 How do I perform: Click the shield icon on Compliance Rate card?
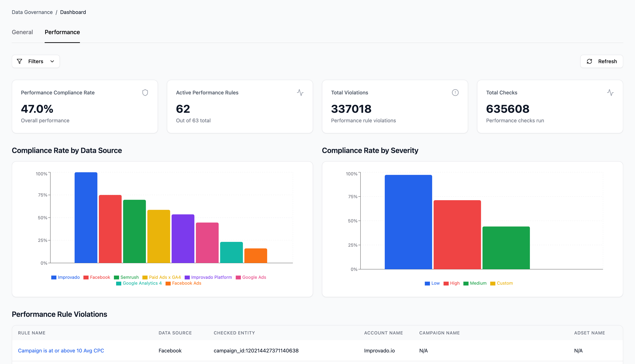click(145, 93)
